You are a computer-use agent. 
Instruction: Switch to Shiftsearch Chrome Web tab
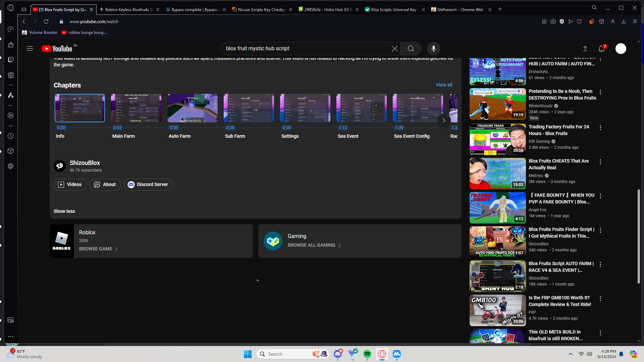coord(461,9)
